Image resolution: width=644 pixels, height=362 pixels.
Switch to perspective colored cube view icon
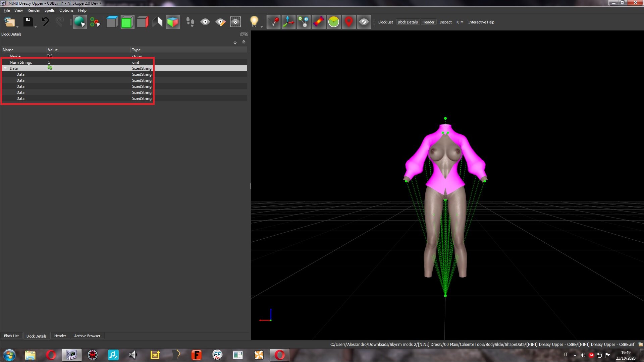[x=173, y=22]
